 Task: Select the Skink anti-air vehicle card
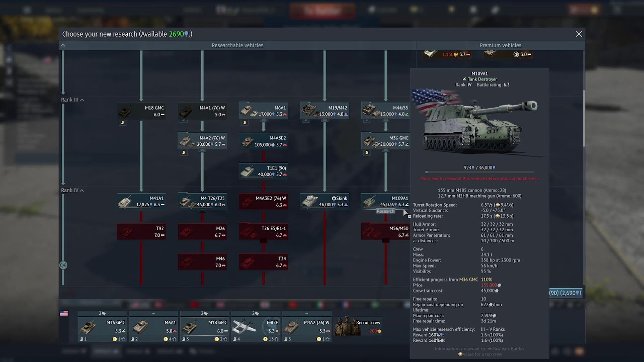325,202
